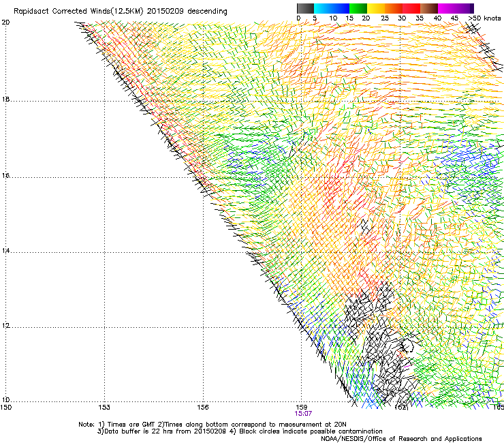This screenshot has height=443, width=504.
Task: Click the '20150209' date in the title
Action: click(x=166, y=11)
